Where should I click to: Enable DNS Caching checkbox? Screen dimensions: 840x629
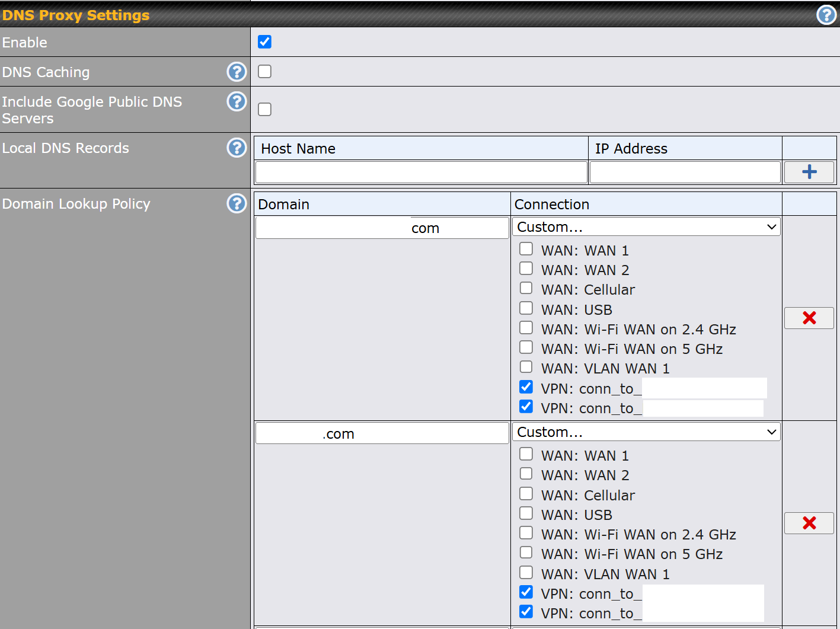tap(264, 71)
